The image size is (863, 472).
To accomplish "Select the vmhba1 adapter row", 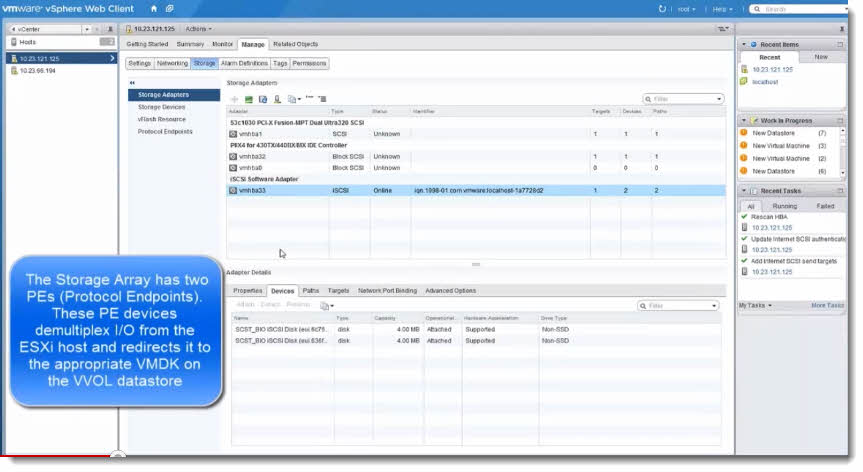I will (476, 134).
